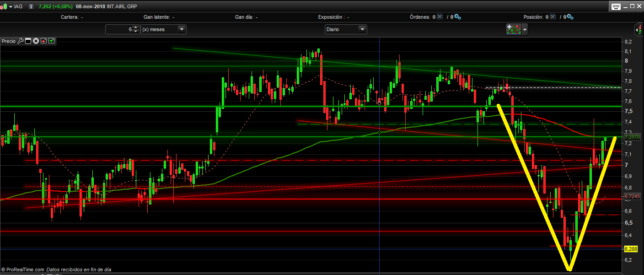Click the red down-arrow panel icon
This screenshot has width=644, height=275.
pyautogui.click(x=43, y=41)
